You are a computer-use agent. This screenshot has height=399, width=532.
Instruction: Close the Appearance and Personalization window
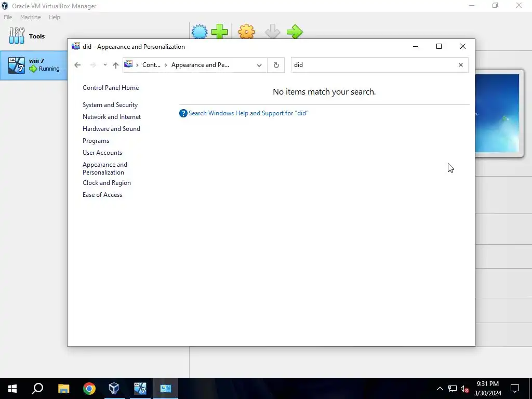463,46
